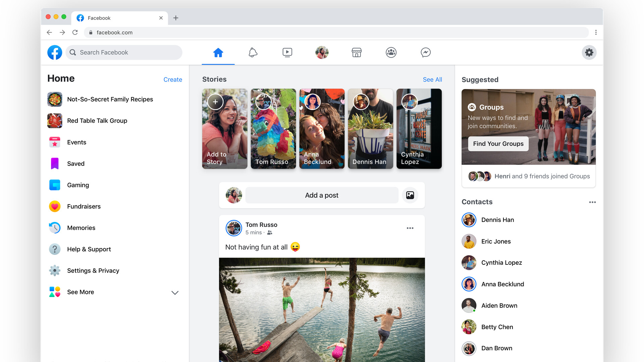The width and height of the screenshot is (644, 362).
Task: Open Contacts options three-dot menu
Action: tap(592, 202)
